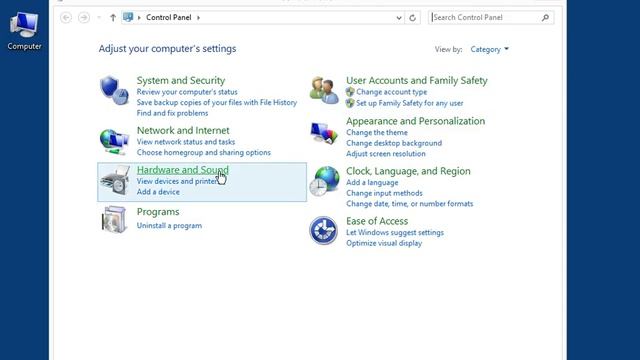The width and height of the screenshot is (640, 360).
Task: Open Change the theme
Action: 377,133
